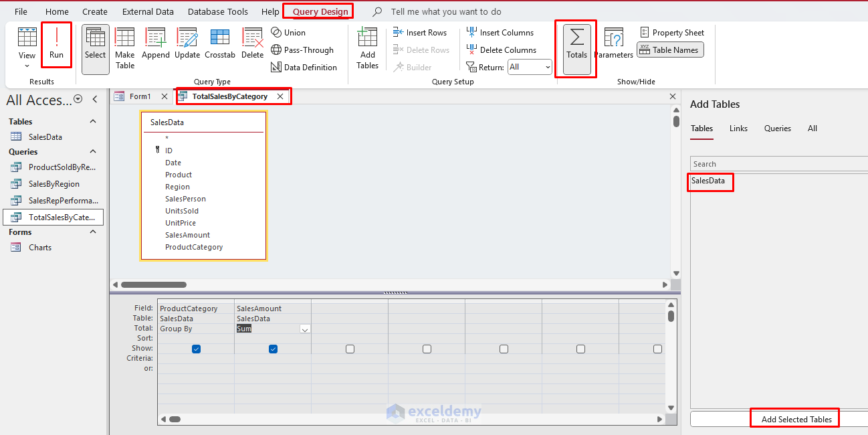Switch to Links tab in Add Tables
The width and height of the screenshot is (868, 435).
pyautogui.click(x=738, y=128)
